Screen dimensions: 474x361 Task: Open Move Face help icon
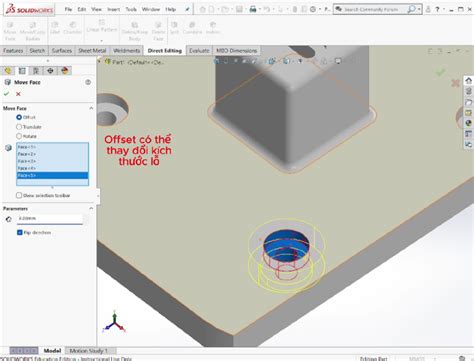(88, 82)
